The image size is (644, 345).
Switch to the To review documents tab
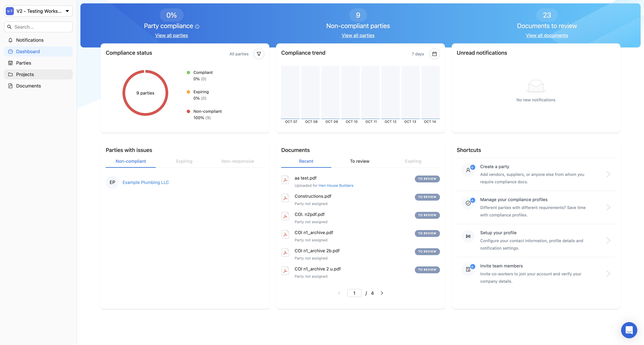coord(359,161)
